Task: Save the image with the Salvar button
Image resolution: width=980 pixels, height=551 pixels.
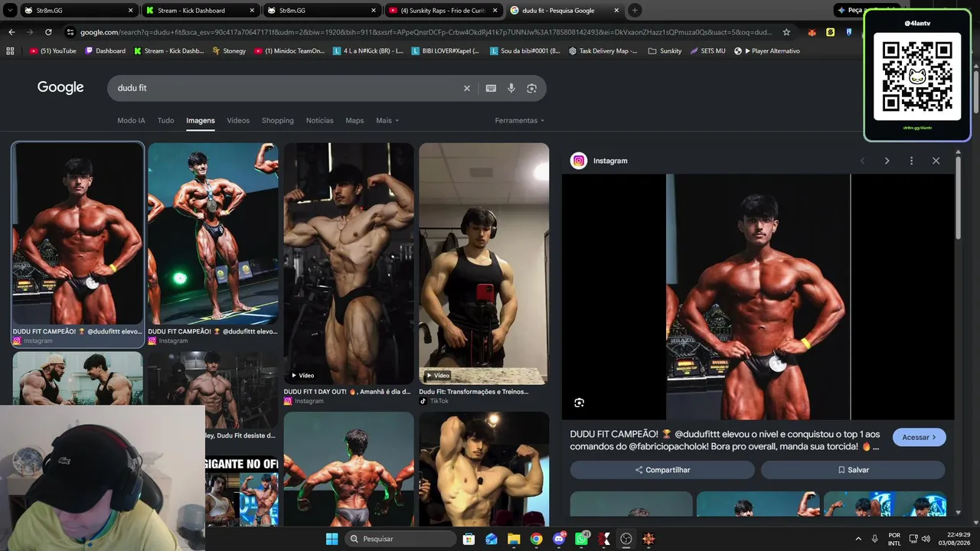Action: click(x=853, y=470)
